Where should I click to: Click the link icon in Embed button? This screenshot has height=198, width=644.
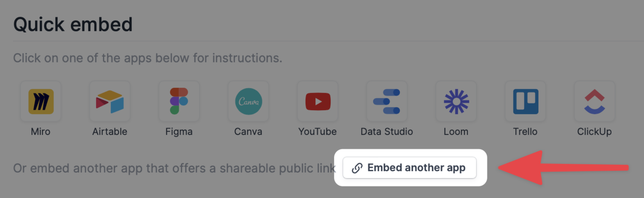click(357, 168)
